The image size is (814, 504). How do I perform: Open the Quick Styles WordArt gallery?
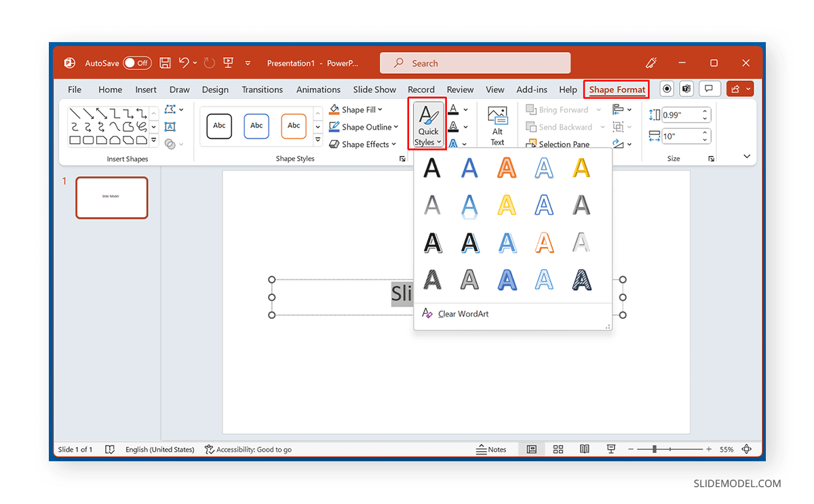[x=427, y=123]
